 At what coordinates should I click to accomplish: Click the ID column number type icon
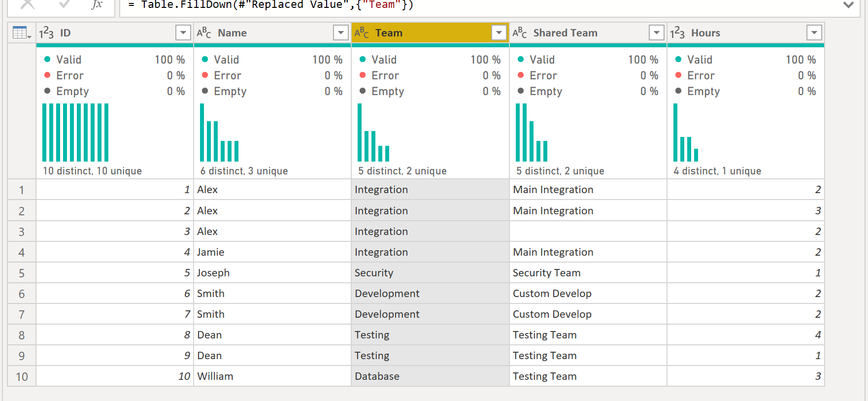46,33
